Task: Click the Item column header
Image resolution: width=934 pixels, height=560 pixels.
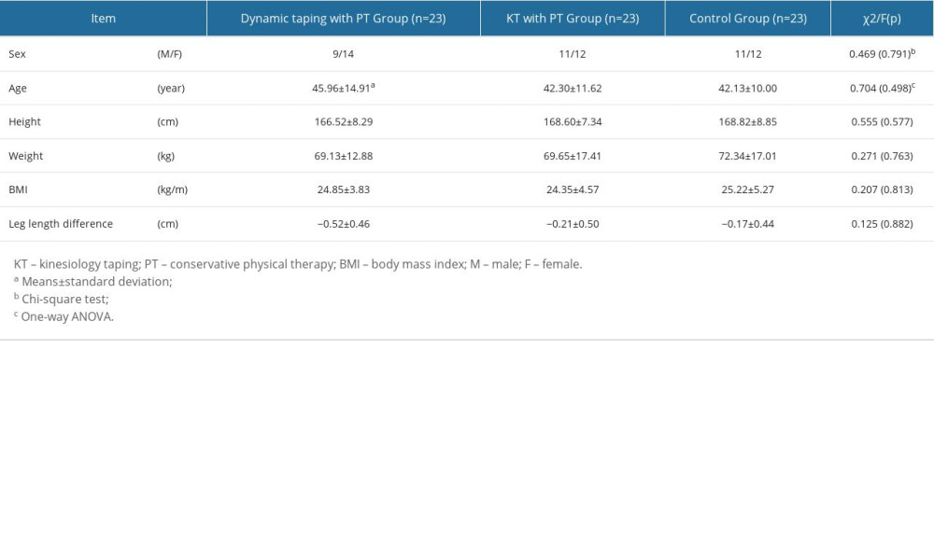Action: click(103, 18)
